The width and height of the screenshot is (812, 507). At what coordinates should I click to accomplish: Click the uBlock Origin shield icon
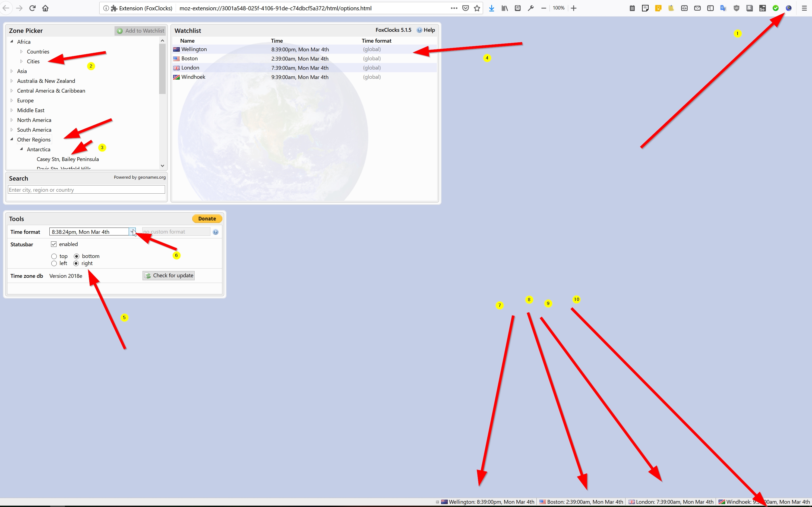tap(736, 8)
